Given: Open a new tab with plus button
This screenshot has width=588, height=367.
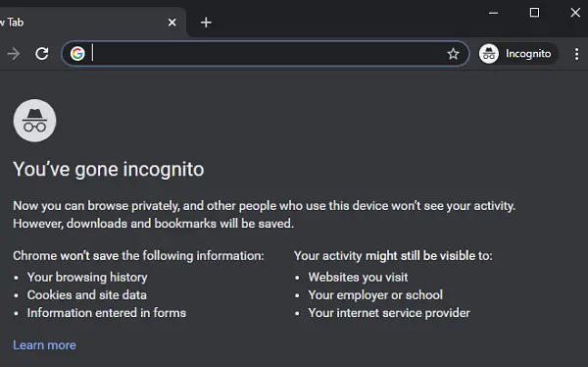Looking at the screenshot, I should [206, 23].
